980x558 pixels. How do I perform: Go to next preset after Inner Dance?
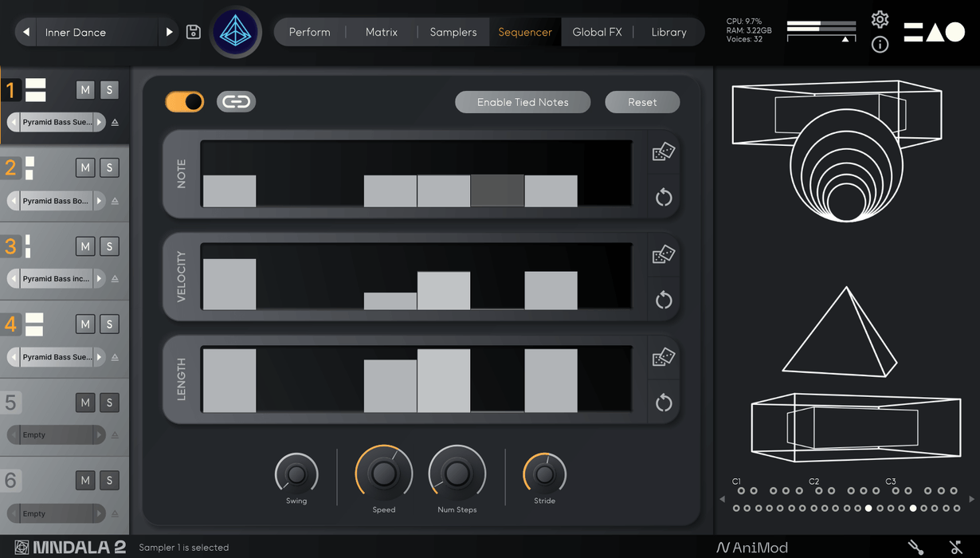point(169,32)
